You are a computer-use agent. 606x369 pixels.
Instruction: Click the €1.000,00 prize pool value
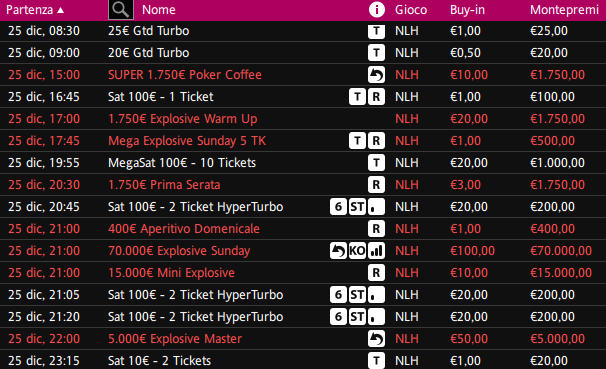pyautogui.click(x=557, y=163)
